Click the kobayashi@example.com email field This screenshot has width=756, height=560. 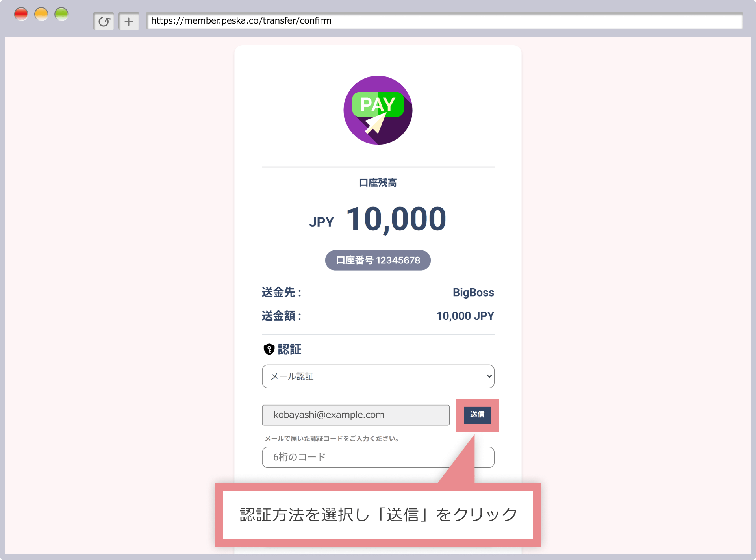356,415
